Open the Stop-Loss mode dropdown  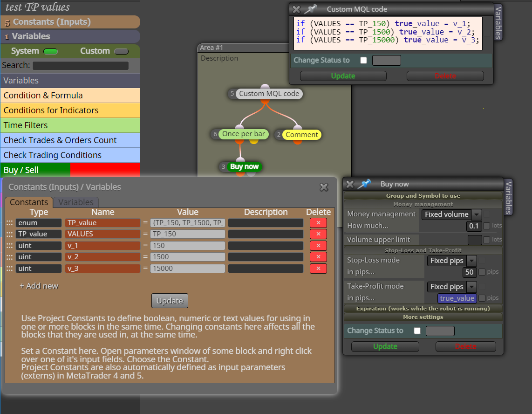pos(452,261)
